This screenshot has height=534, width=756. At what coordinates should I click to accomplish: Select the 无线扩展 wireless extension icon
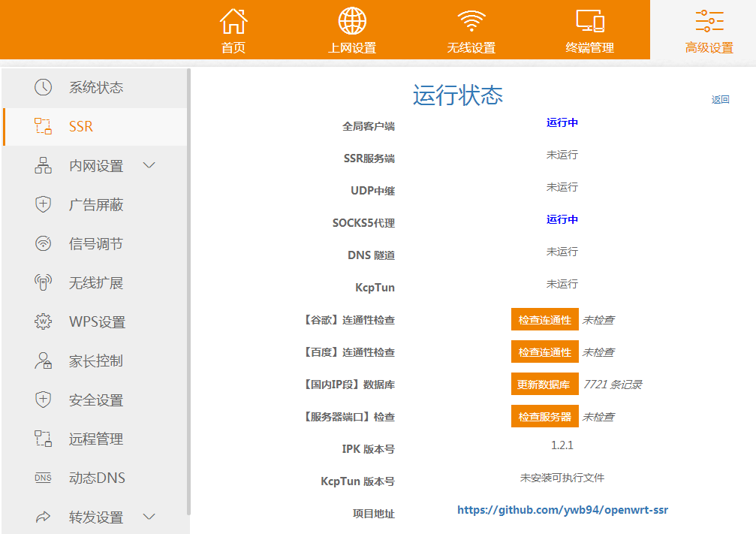[x=43, y=282]
